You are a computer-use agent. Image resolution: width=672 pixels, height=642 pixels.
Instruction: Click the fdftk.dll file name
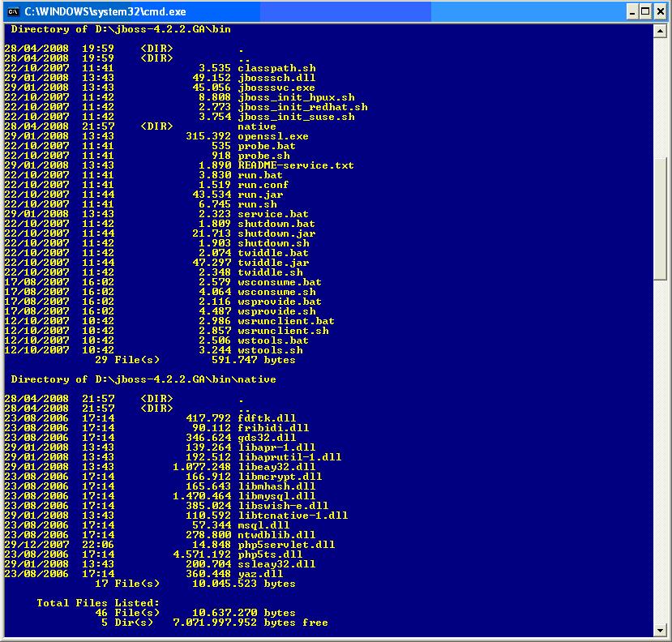pos(267,418)
